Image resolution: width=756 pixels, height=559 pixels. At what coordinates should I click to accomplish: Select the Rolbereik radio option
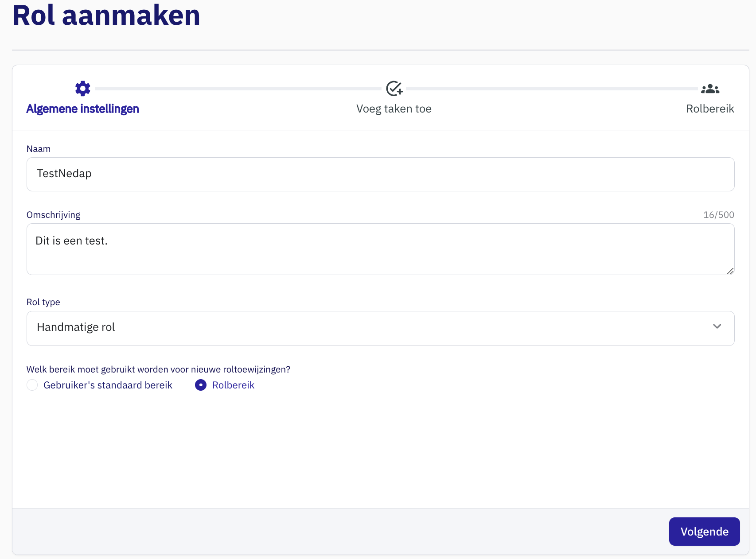click(x=201, y=385)
